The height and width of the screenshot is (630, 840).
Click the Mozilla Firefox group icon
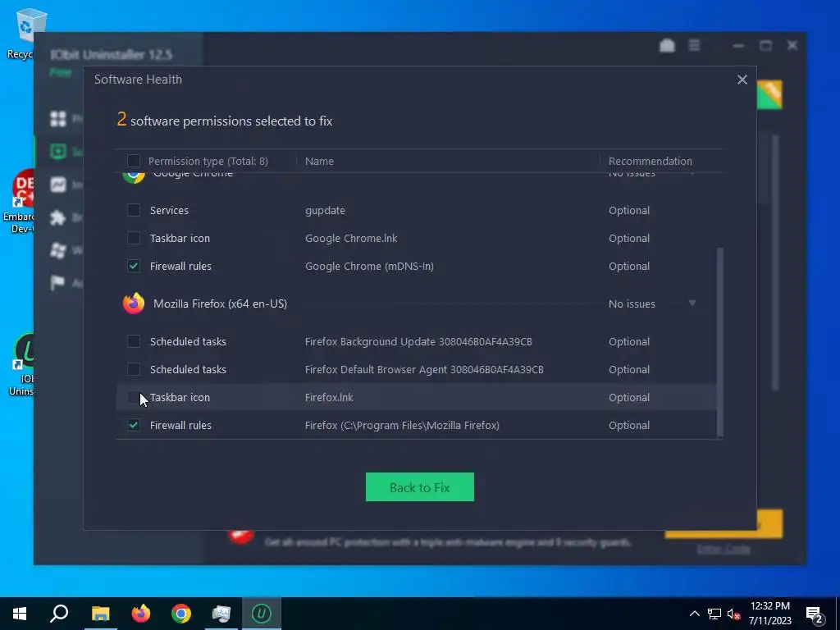pyautogui.click(x=134, y=304)
